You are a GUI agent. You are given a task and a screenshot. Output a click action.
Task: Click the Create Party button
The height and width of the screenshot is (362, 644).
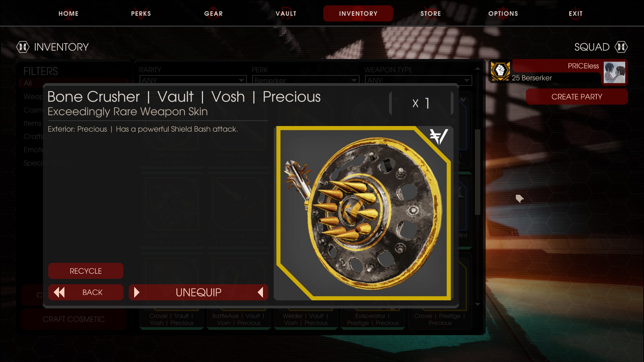click(x=577, y=97)
